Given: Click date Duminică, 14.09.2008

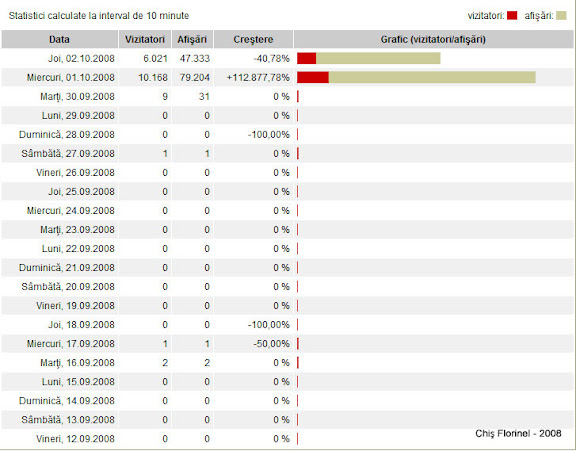Looking at the screenshot, I should tap(67, 401).
